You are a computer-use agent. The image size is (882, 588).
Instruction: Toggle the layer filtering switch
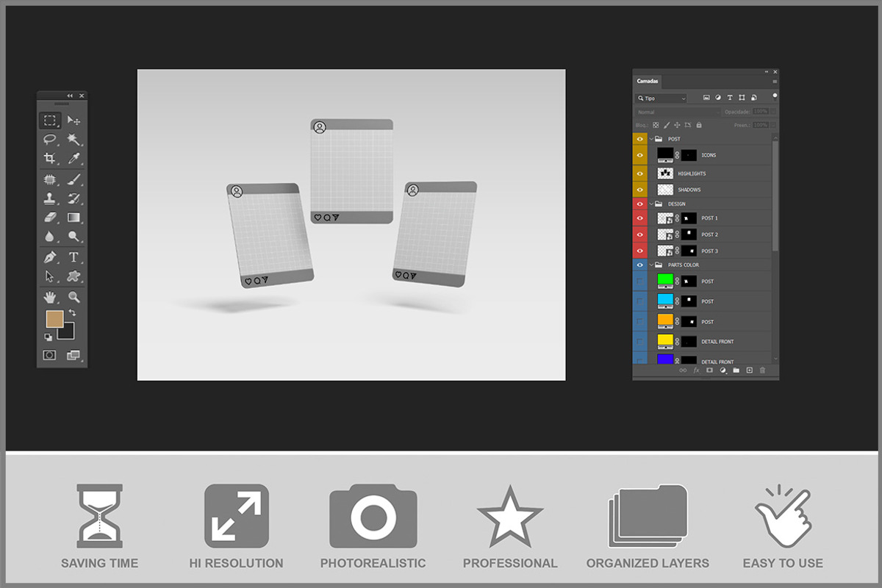[x=775, y=96]
